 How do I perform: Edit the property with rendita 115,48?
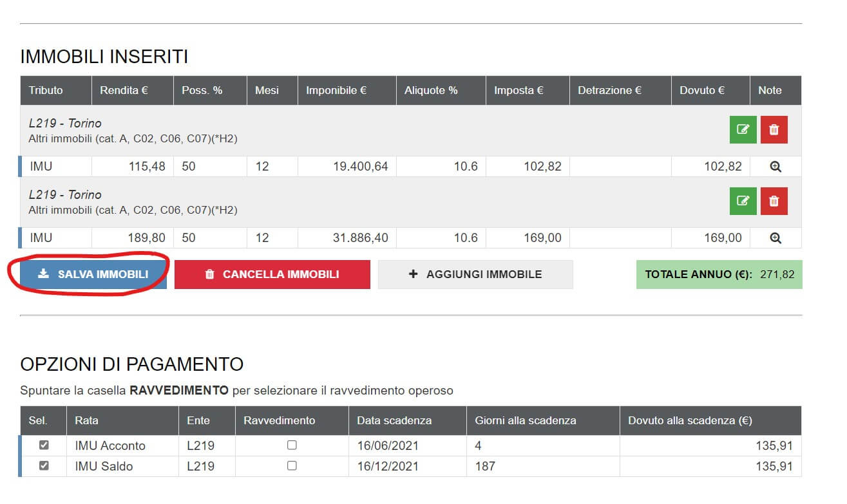click(x=743, y=129)
